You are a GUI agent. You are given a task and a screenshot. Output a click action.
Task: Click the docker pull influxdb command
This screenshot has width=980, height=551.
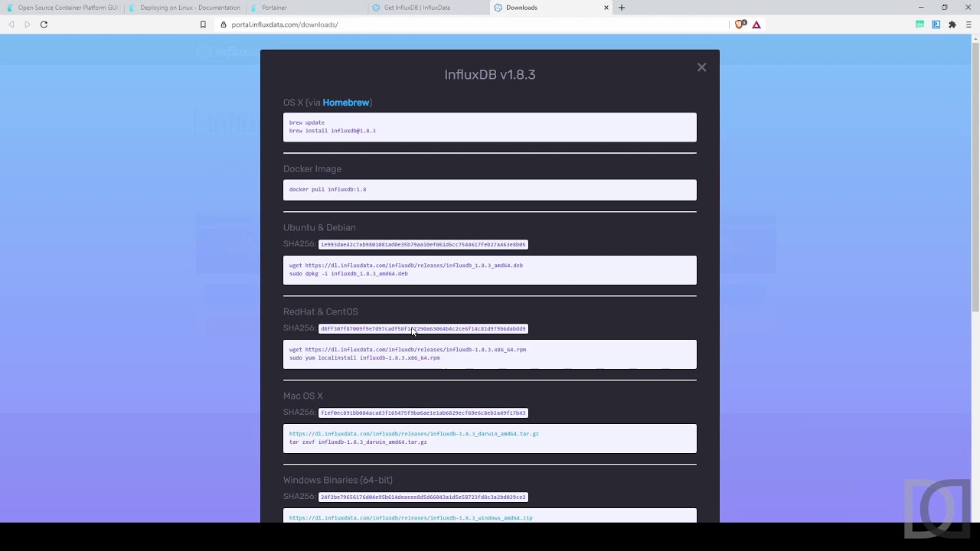328,190
